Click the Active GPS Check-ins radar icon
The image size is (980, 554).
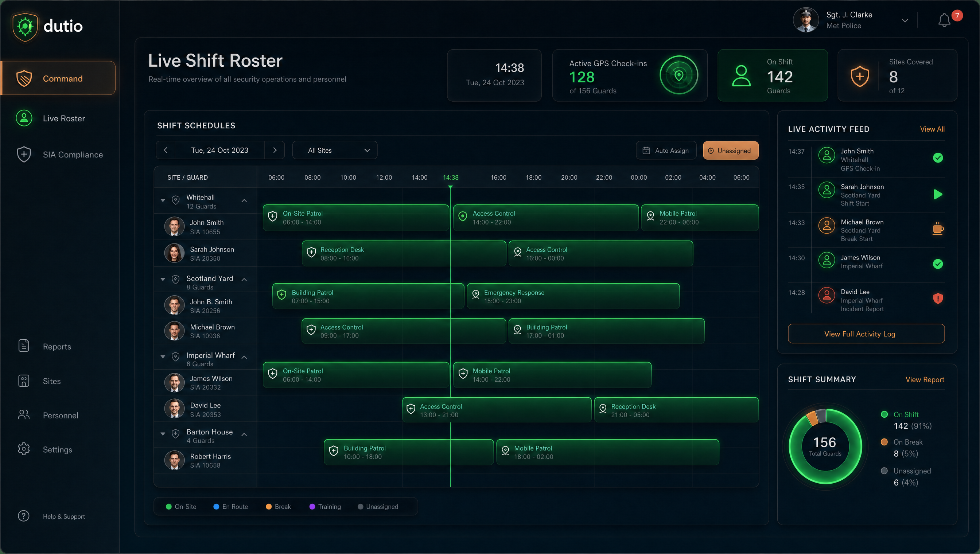coord(679,75)
